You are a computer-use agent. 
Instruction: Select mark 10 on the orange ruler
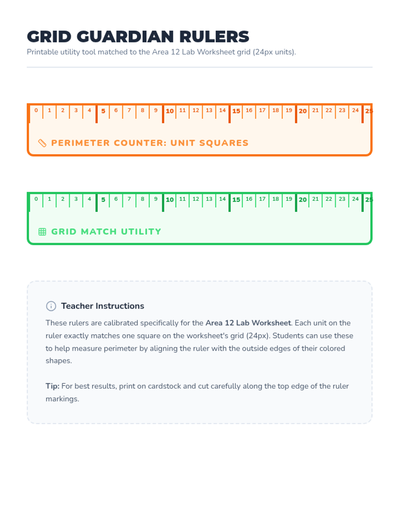click(170, 111)
